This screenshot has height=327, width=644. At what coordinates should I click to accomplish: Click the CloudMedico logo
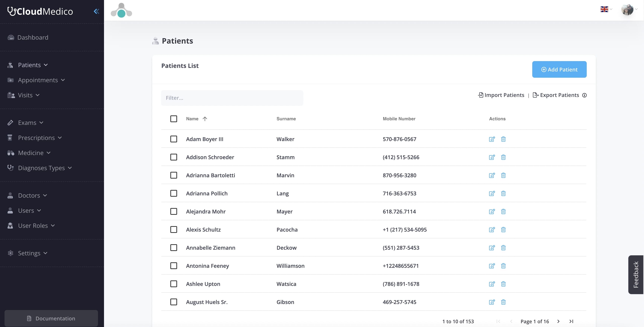[40, 11]
